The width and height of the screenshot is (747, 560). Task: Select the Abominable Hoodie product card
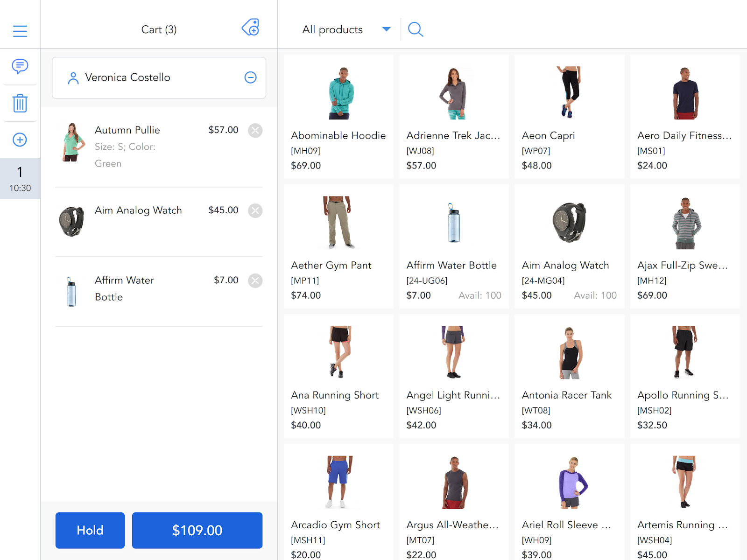click(338, 117)
